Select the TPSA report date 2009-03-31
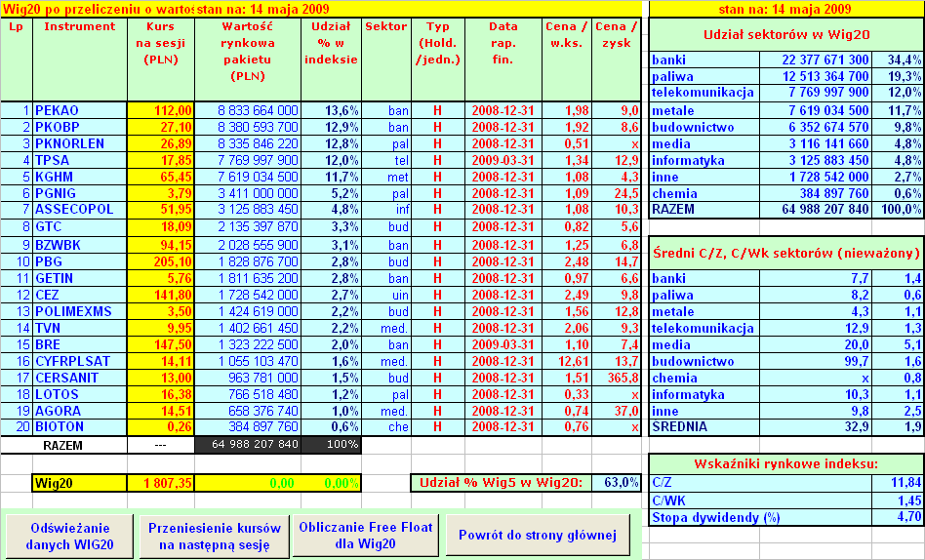Screen dimensions: 925x560 click(x=503, y=160)
